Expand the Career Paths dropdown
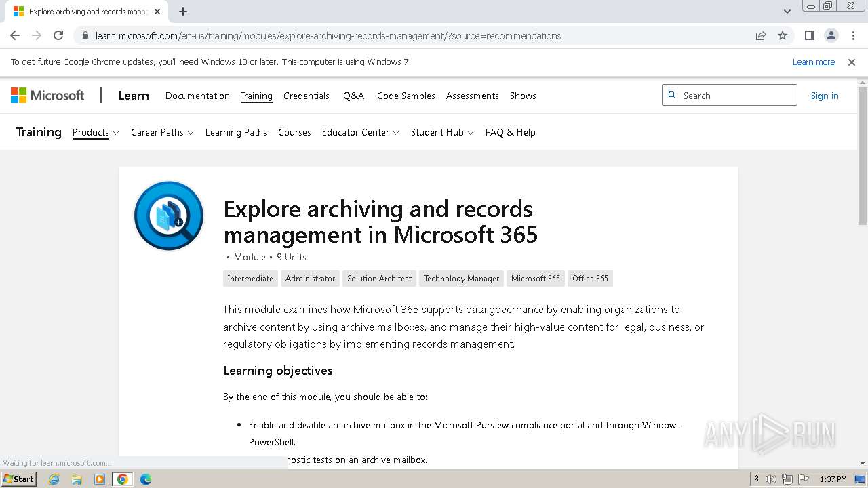 click(162, 132)
